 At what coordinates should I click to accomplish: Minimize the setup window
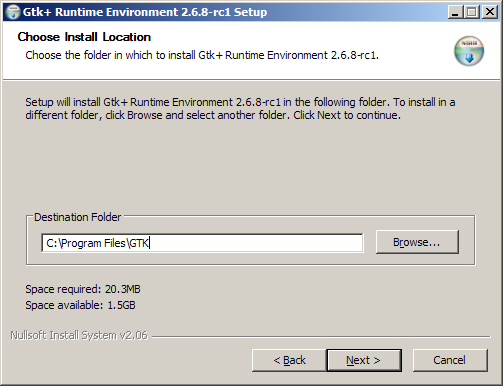tap(455, 12)
